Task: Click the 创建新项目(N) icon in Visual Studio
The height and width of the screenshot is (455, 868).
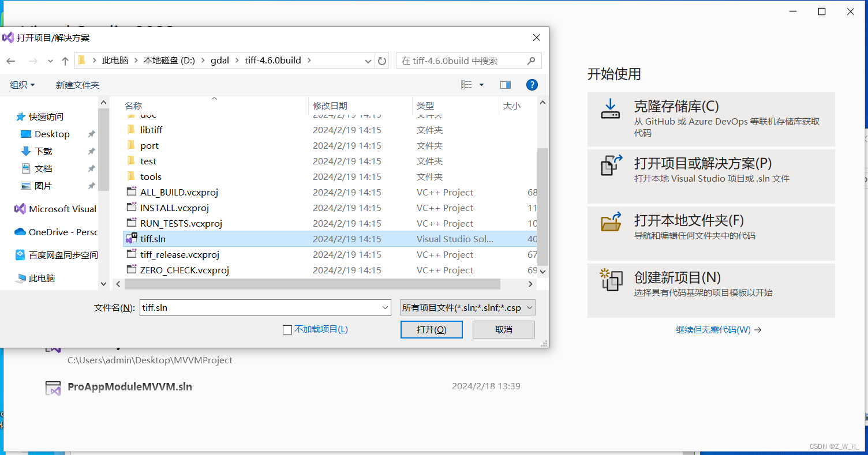Action: [x=611, y=280]
